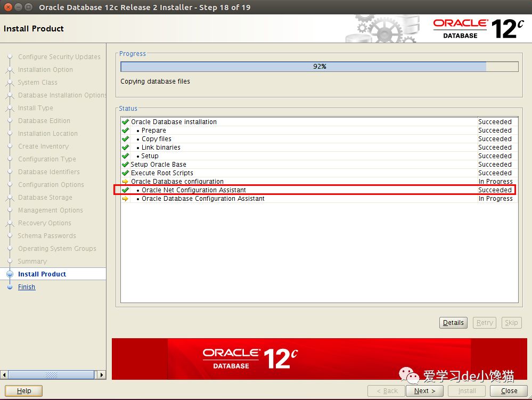
Task: Click the Install Product step bullet icon
Action: (10, 274)
